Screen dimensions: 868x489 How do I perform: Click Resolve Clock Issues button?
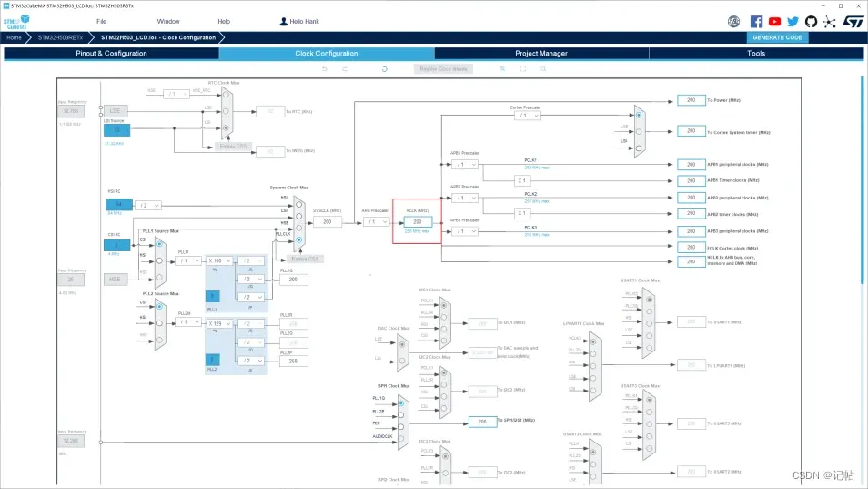pos(443,69)
